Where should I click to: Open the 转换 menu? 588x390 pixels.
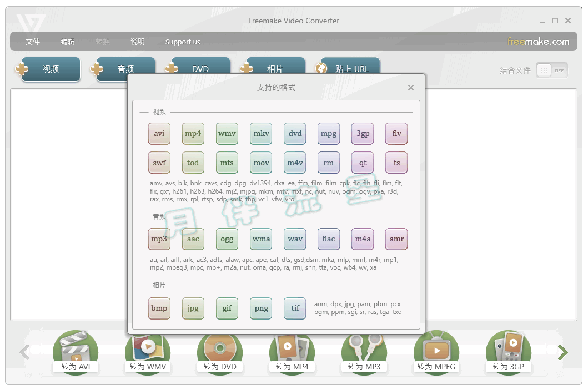[103, 42]
